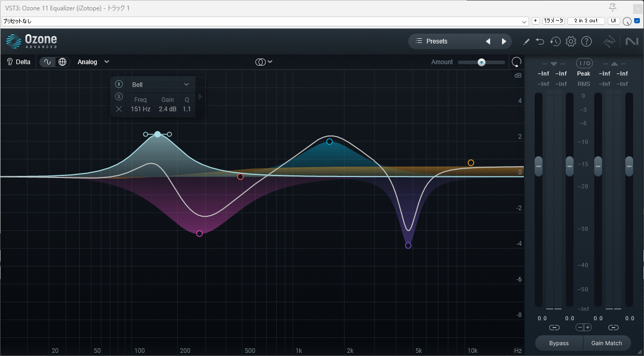Viewport: 644px width, 356px height.
Task: Open the Bell filter shape dropdown
Action: point(161,84)
